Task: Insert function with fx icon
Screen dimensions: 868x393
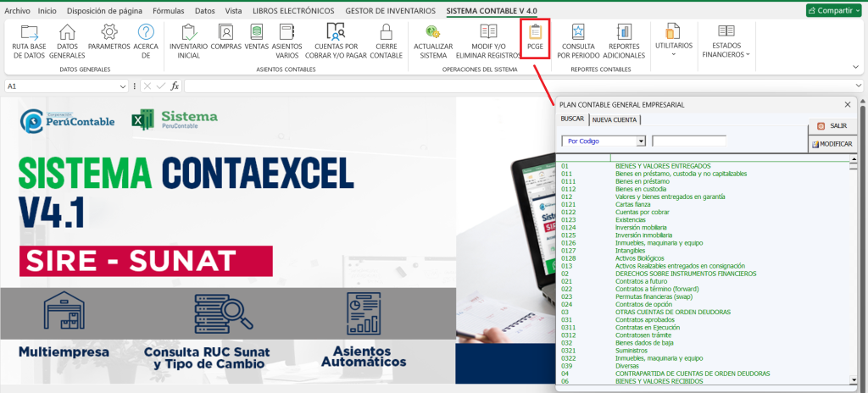Action: 175,86
